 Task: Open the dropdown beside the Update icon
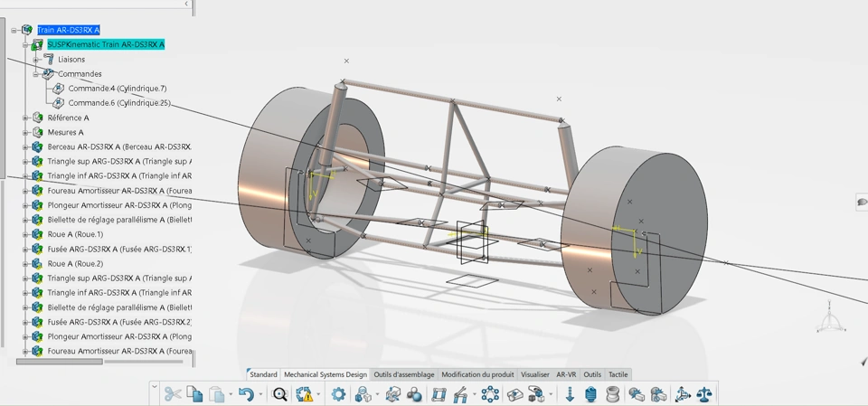pos(318,394)
